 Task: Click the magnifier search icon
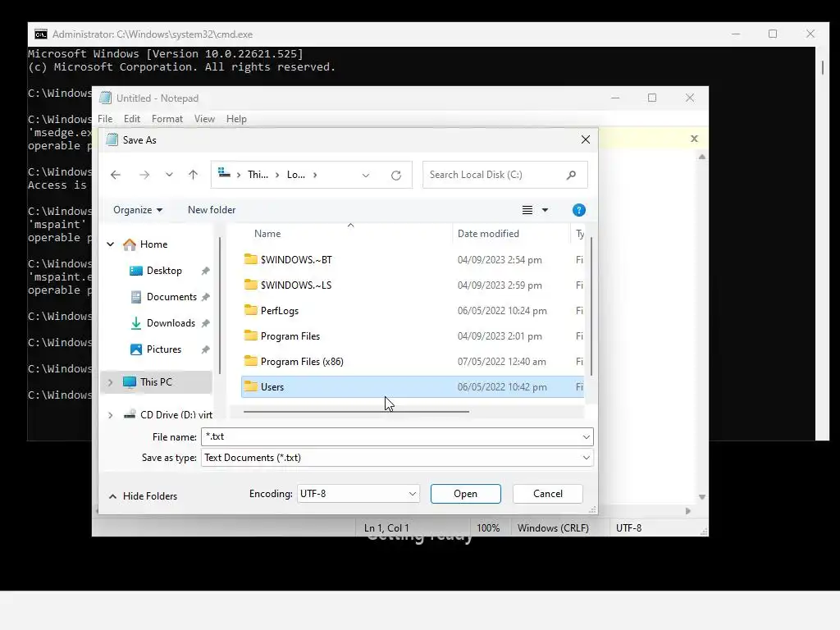tap(571, 175)
